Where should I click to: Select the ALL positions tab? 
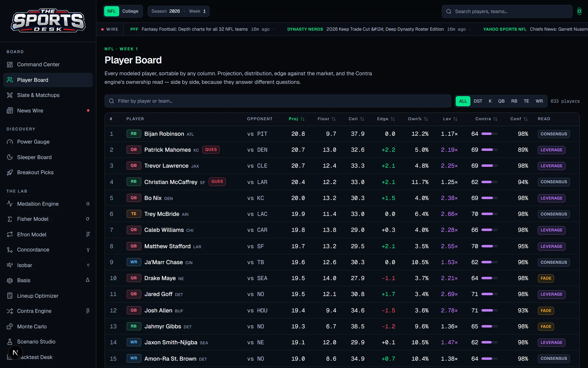pos(463,101)
